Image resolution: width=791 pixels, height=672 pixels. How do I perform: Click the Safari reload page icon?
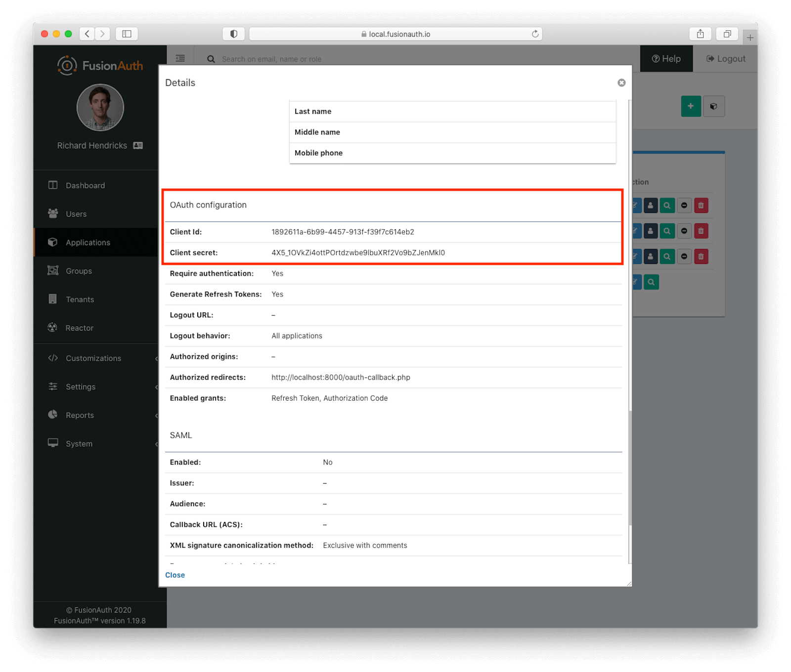535,34
